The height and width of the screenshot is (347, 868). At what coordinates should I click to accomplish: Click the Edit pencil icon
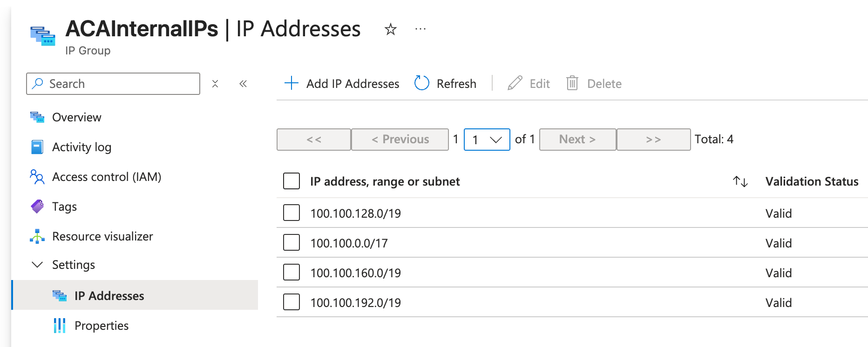point(515,83)
